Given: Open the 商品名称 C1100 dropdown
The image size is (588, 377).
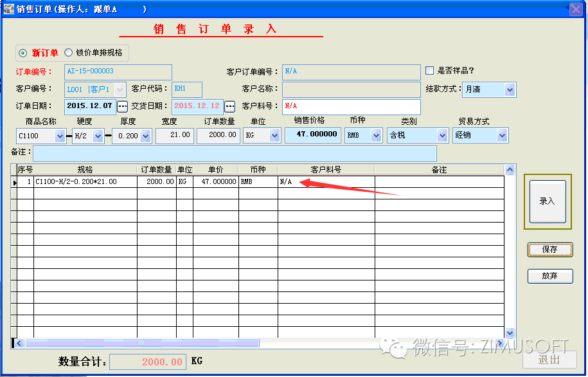Looking at the screenshot, I should (x=60, y=136).
